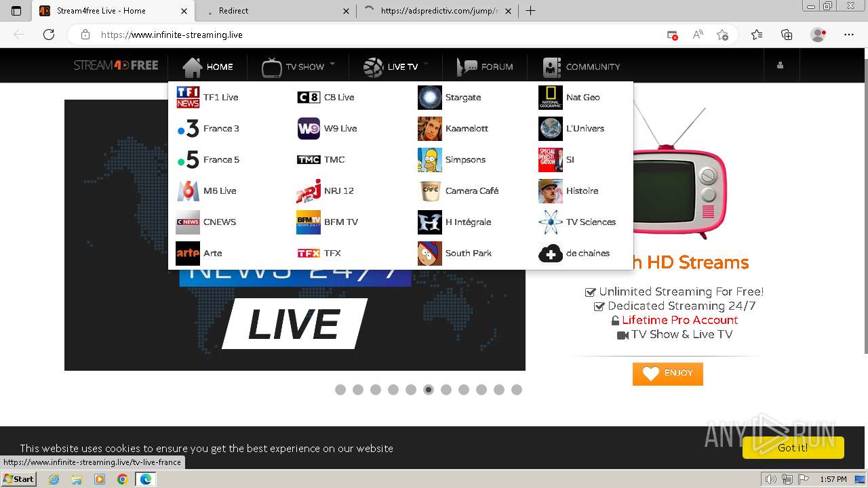This screenshot has height=488, width=868.
Task: Open the Collections toolbar button
Action: [787, 35]
